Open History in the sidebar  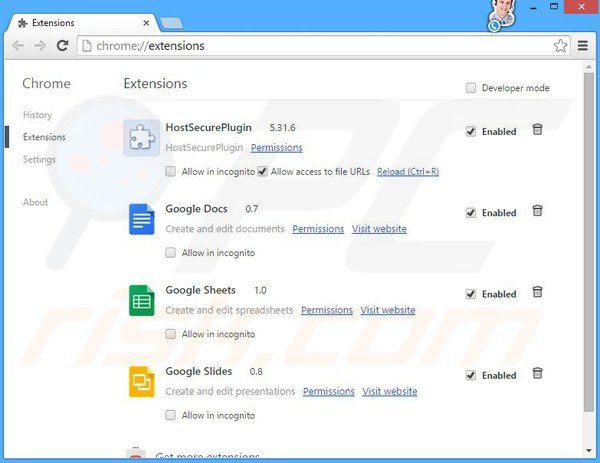tap(37, 115)
